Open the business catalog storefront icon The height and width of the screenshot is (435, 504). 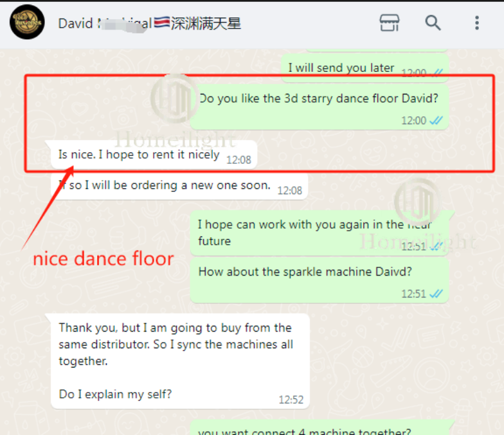tap(390, 23)
